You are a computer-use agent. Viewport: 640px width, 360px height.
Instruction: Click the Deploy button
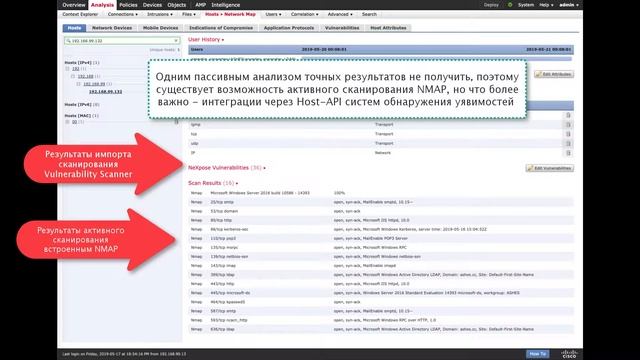point(491,5)
